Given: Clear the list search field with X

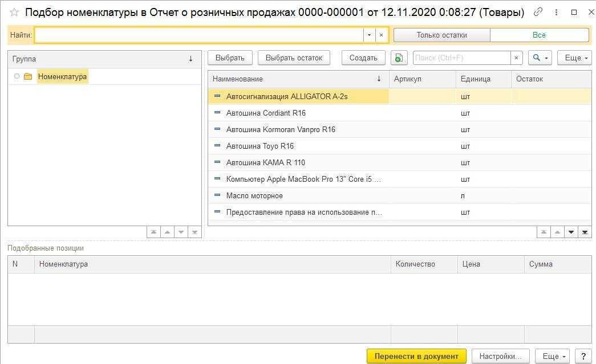Looking at the screenshot, I should (516, 58).
